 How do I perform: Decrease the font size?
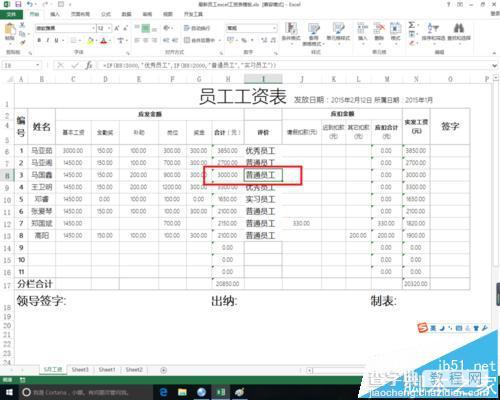pyautogui.click(x=125, y=28)
